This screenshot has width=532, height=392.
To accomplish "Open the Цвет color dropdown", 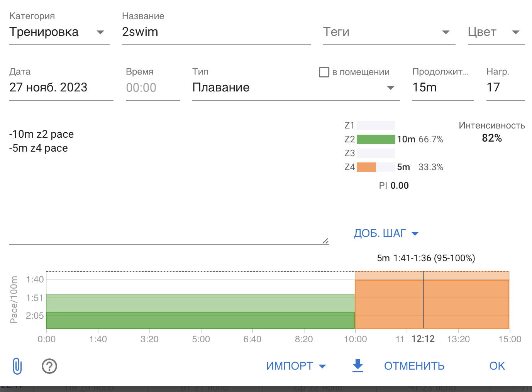I will 496,32.
